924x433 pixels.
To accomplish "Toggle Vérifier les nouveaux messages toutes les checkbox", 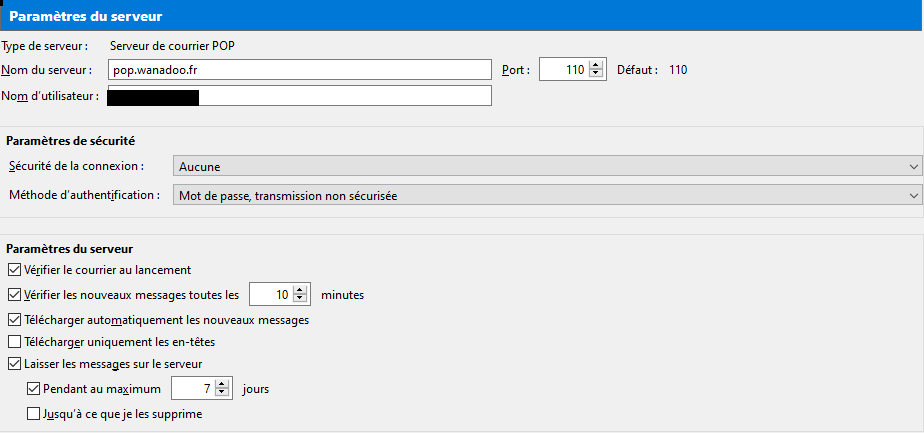I will (14, 295).
